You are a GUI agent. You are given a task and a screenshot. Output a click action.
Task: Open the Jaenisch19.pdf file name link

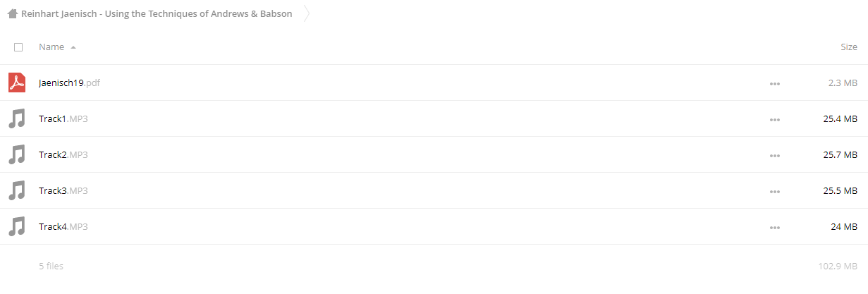(x=70, y=82)
